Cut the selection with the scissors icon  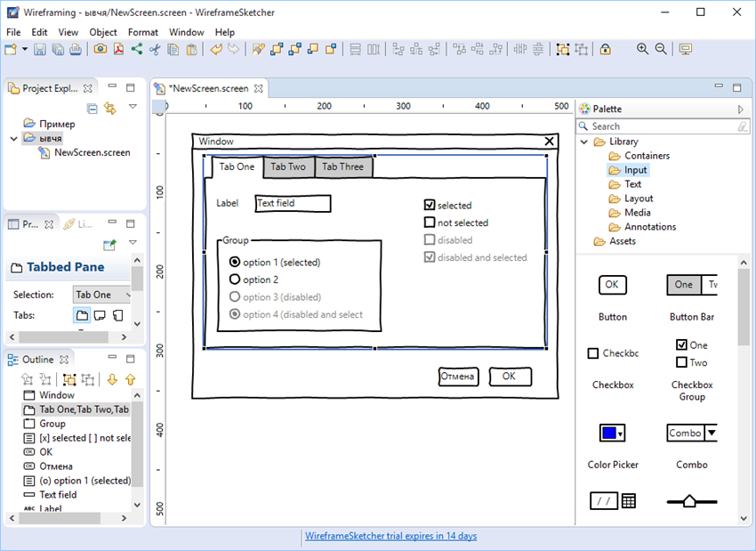pos(155,49)
